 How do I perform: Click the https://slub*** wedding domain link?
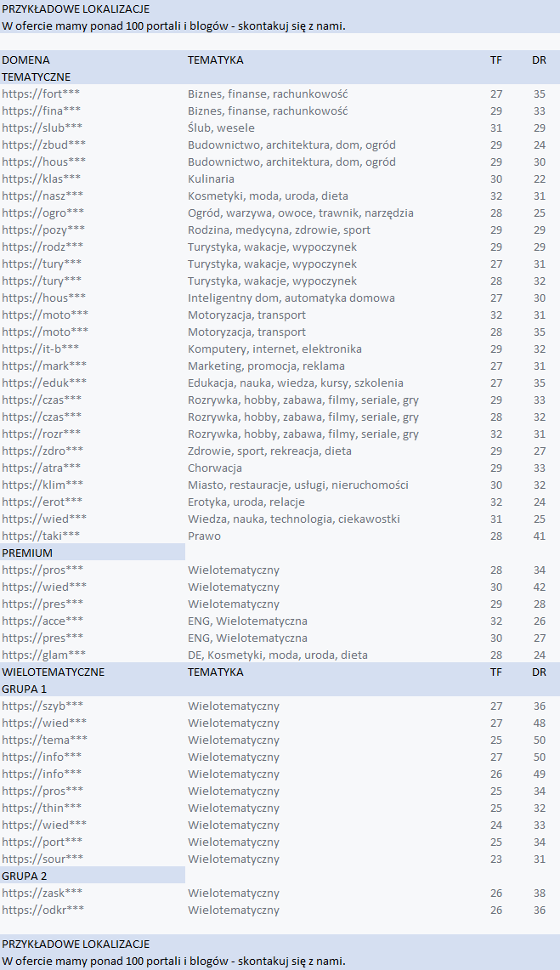click(42, 128)
